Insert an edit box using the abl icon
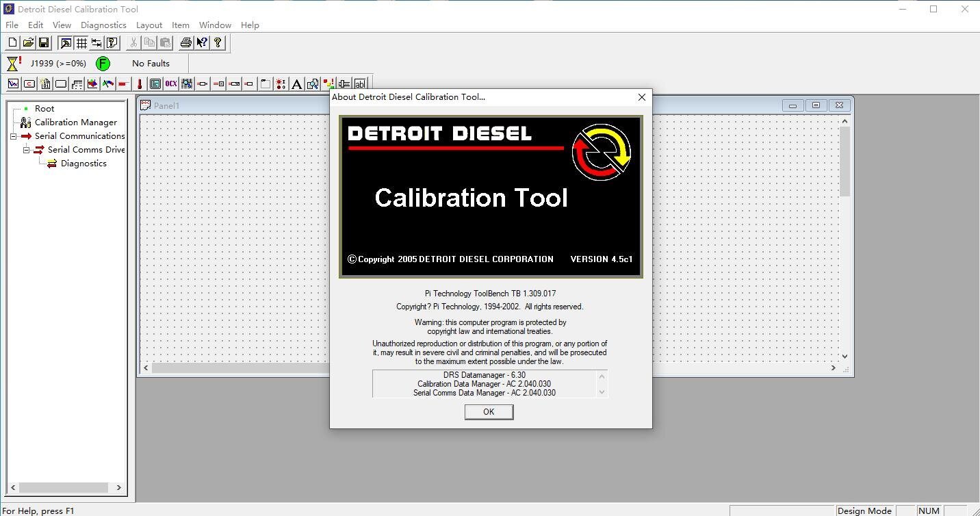The width and height of the screenshot is (980, 516). pos(361,83)
